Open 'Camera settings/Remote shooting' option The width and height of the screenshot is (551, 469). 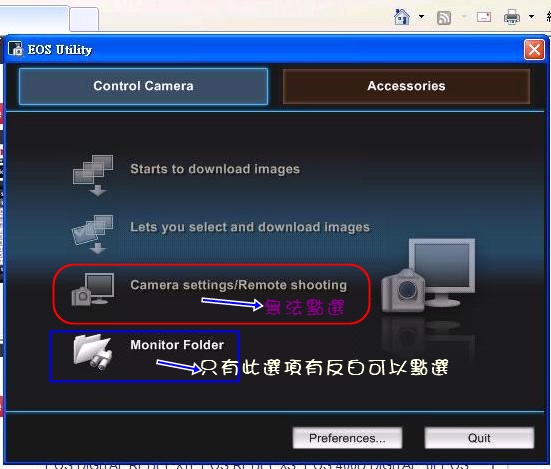pyautogui.click(x=239, y=285)
